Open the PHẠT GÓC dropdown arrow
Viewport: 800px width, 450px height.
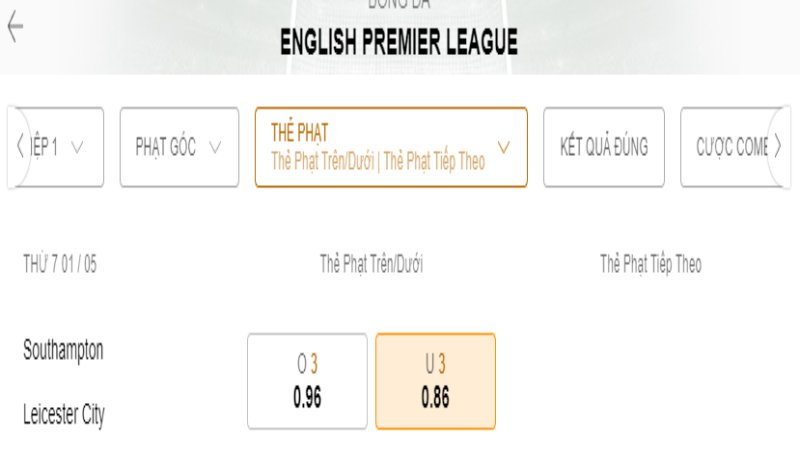coord(216,147)
